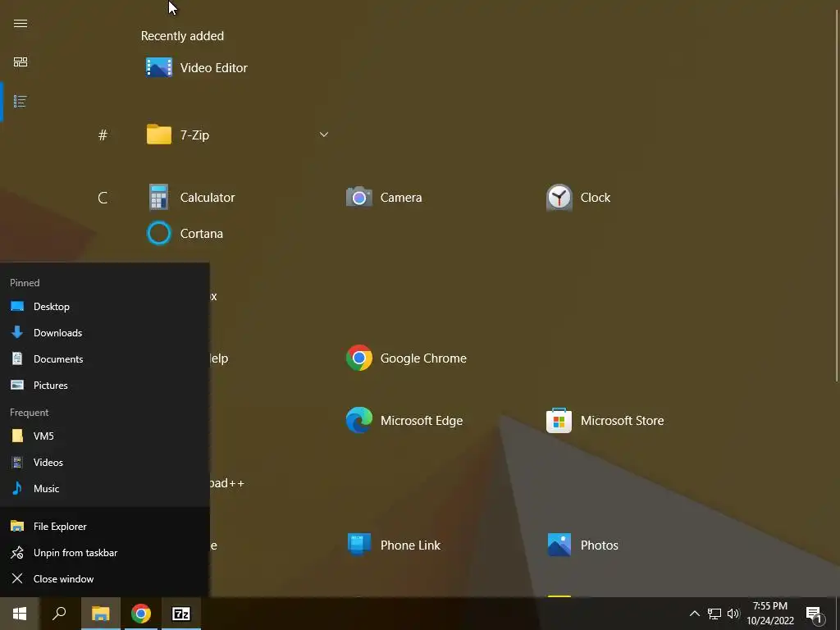Viewport: 840px width, 630px height.
Task: Open pinned Documents folder
Action: [x=104, y=359]
